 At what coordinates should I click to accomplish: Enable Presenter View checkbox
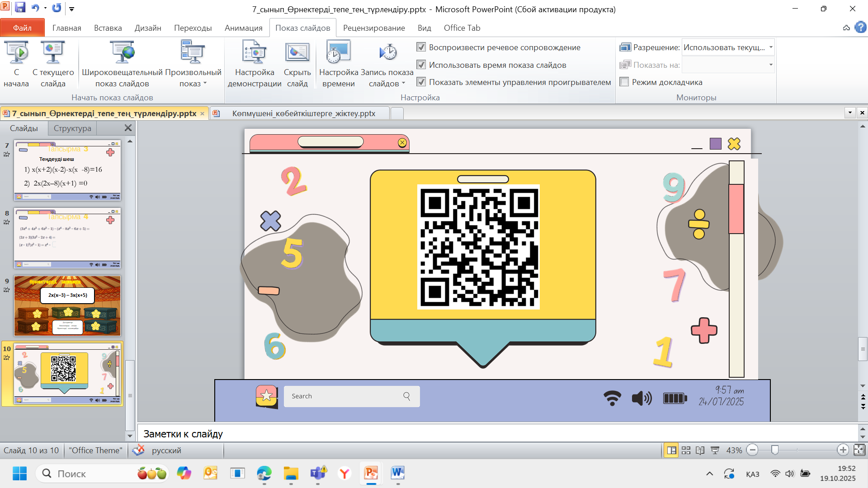624,82
